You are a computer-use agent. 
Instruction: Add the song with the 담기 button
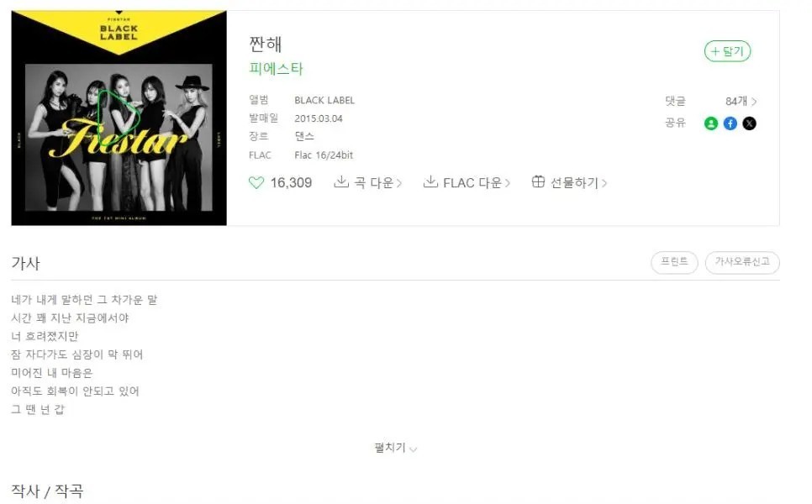[728, 51]
